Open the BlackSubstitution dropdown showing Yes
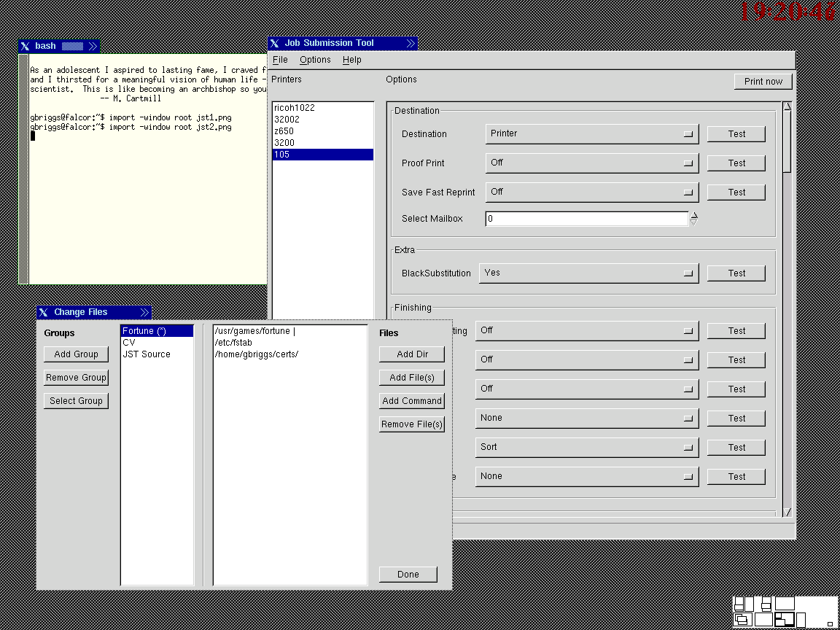The height and width of the screenshot is (630, 840). (588, 273)
